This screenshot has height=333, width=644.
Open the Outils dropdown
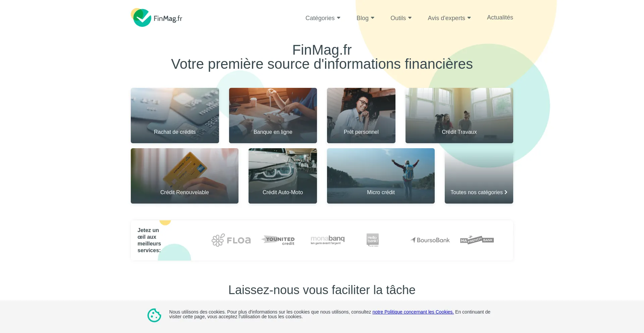(x=401, y=18)
